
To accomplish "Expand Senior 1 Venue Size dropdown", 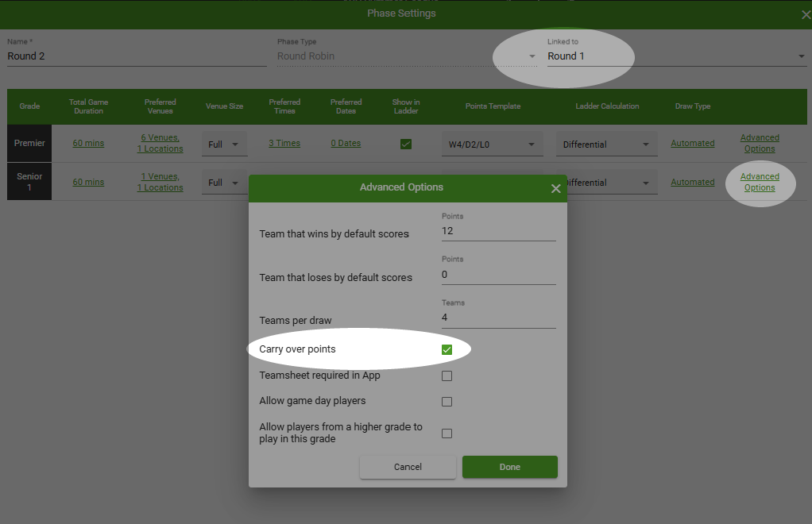I will (x=224, y=183).
